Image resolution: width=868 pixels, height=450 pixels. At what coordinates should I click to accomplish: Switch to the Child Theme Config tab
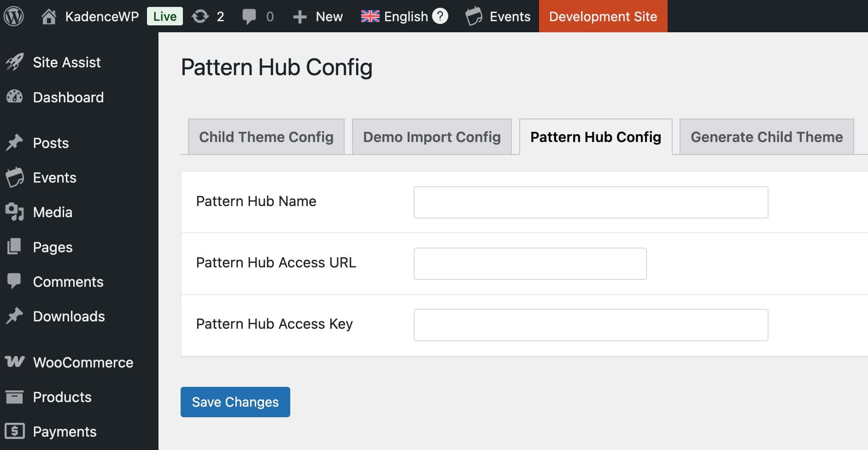pos(266,136)
